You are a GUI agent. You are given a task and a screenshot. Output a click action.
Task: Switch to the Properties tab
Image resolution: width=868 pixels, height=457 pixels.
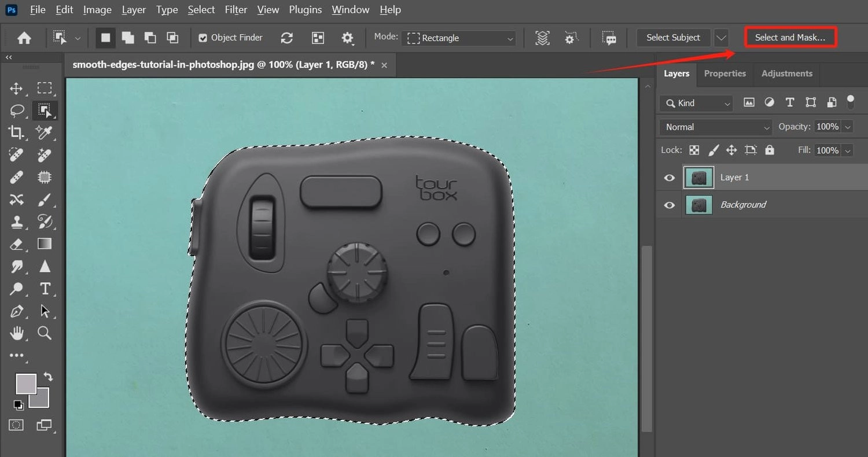724,73
